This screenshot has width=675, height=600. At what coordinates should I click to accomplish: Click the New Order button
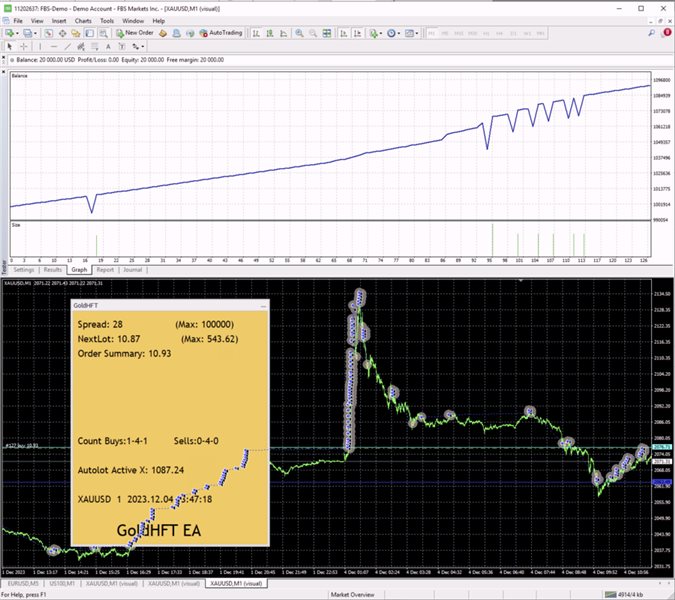(x=135, y=33)
